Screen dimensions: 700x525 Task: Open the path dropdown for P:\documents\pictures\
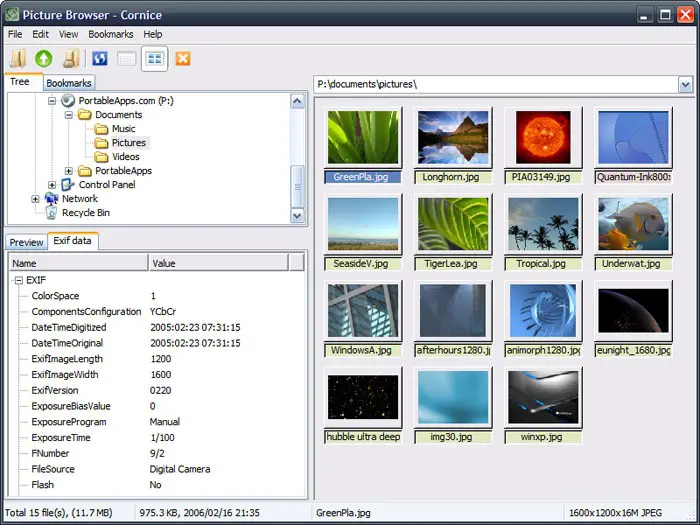[685, 85]
